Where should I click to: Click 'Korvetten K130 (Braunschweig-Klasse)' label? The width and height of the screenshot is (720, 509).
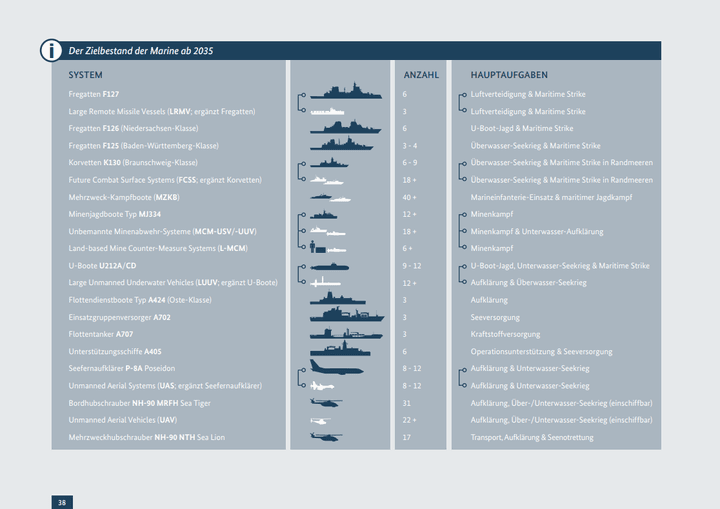coord(133,163)
